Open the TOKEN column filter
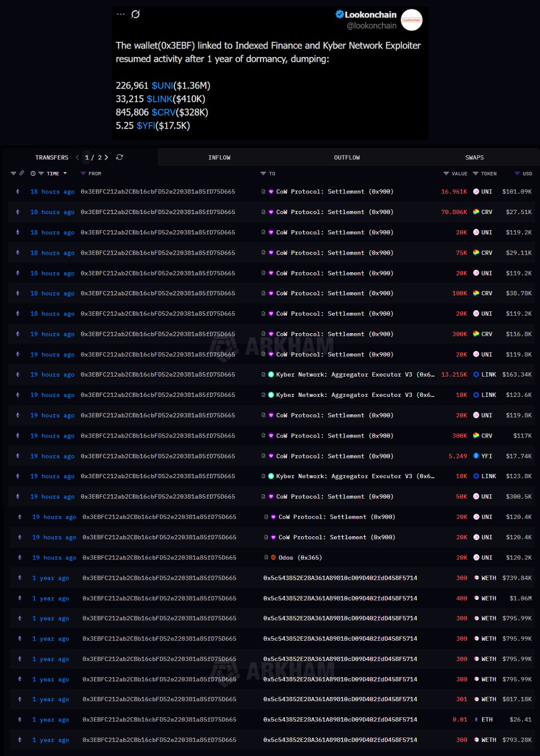This screenshot has width=540, height=756. [x=476, y=173]
